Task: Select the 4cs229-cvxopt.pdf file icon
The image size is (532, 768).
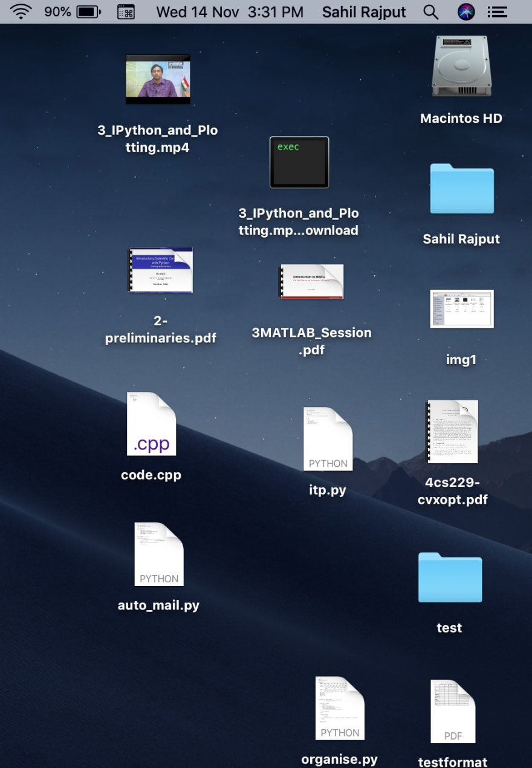Action: (x=452, y=431)
